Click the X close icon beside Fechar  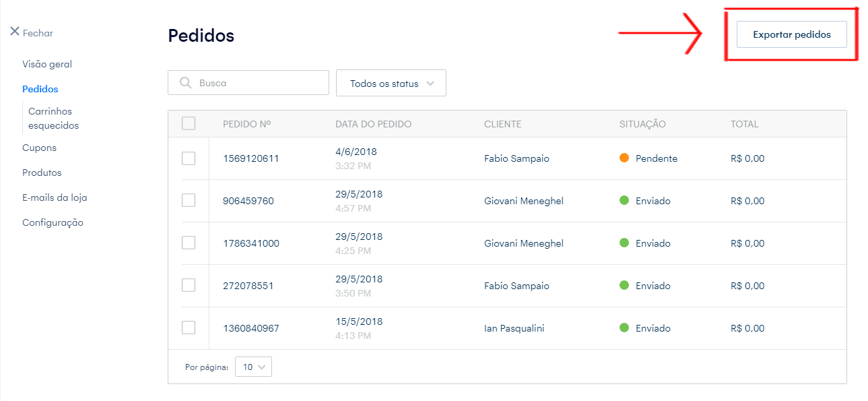coord(14,32)
